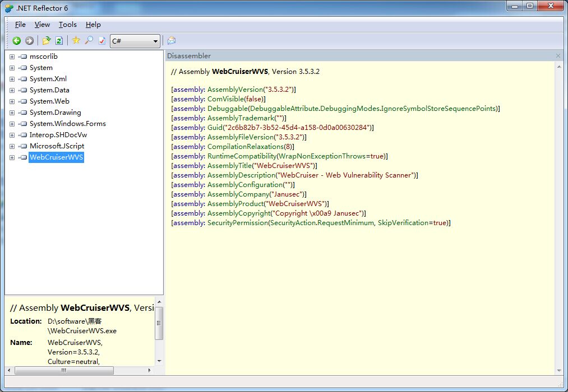This screenshot has height=392, width=568.
Task: Expand the WebCruiserWVS assembly node
Action: tap(12, 157)
